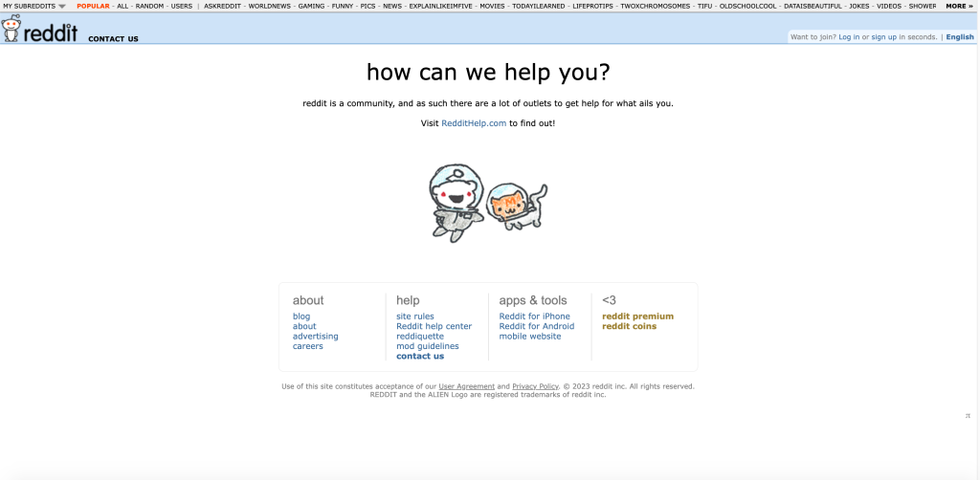The width and height of the screenshot is (980, 480).
Task: Expand the MY SUBREDDITS dropdown
Action: (33, 6)
